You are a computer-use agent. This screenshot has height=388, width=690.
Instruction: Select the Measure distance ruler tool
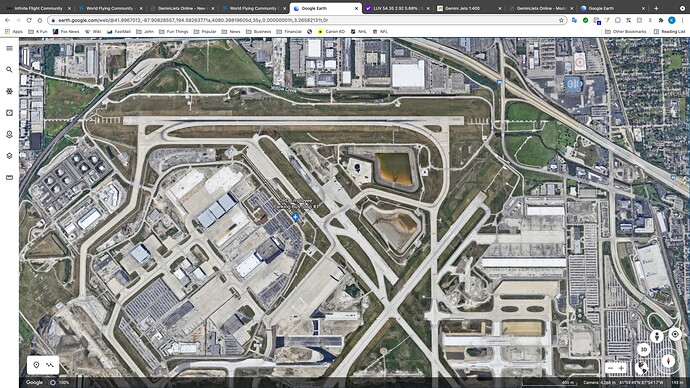click(9, 177)
